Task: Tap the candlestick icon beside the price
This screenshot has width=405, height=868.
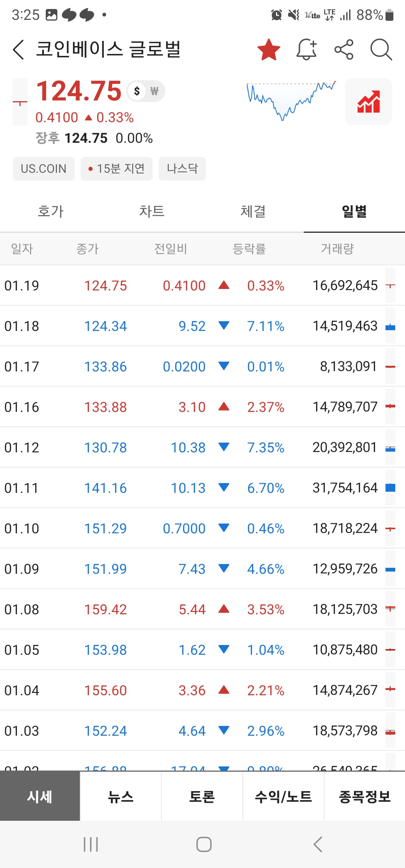Action: pyautogui.click(x=20, y=102)
